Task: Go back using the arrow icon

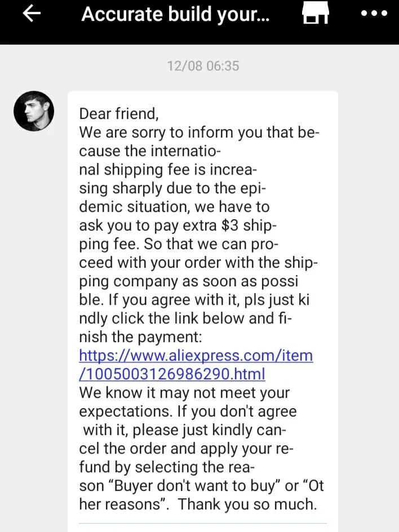Action: click(x=32, y=14)
